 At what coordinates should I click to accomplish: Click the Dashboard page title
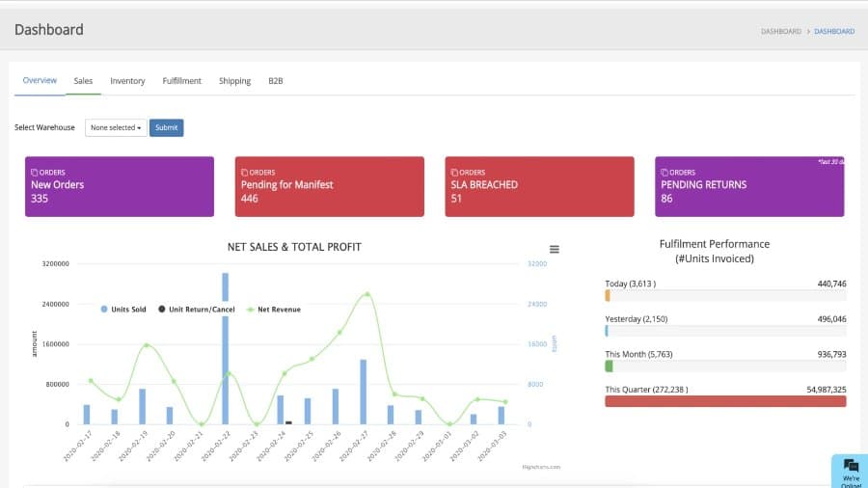point(49,30)
